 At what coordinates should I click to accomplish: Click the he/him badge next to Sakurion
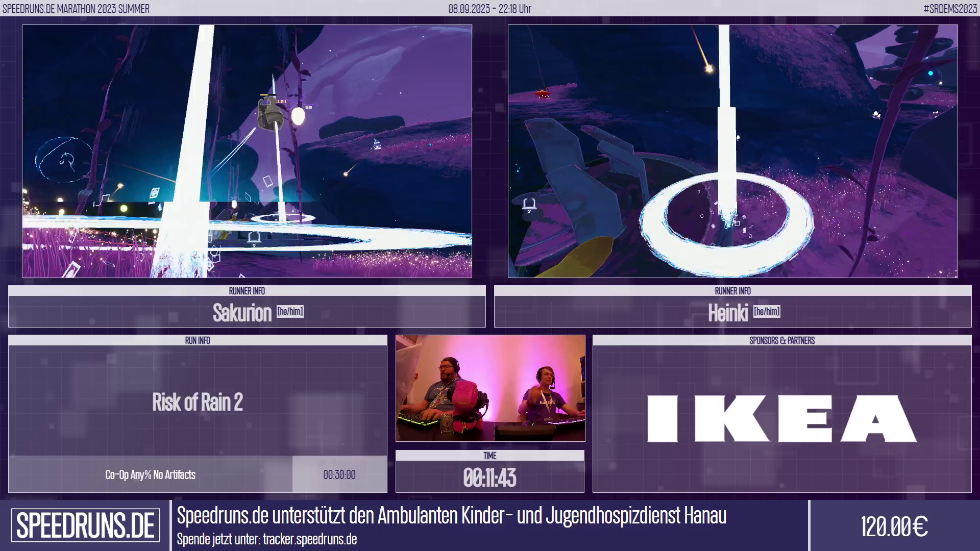point(290,312)
